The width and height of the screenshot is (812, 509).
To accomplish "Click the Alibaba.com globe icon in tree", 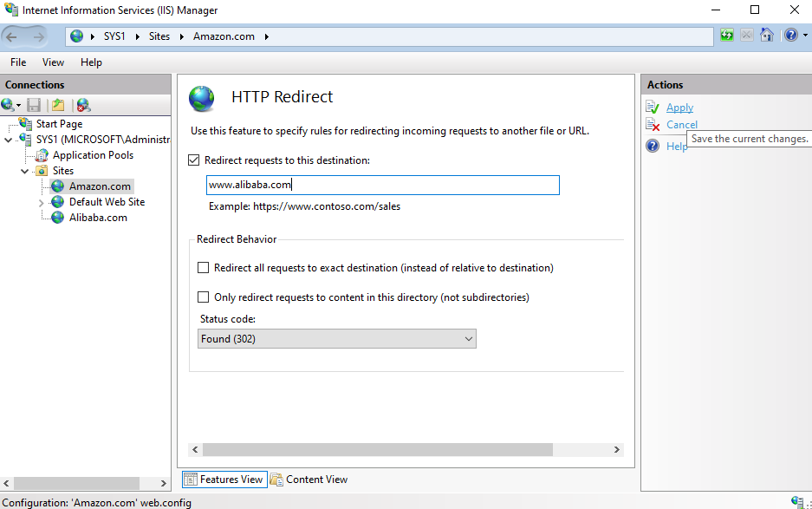I will (58, 217).
